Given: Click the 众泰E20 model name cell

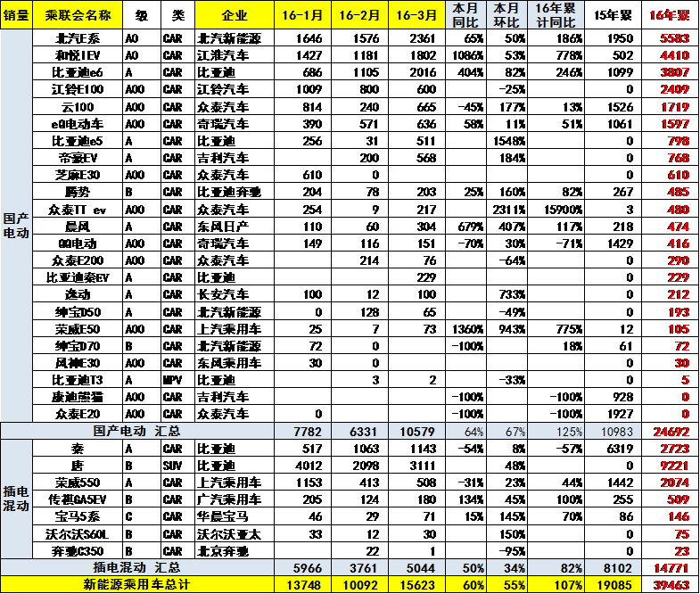Looking at the screenshot, I should tap(78, 414).
